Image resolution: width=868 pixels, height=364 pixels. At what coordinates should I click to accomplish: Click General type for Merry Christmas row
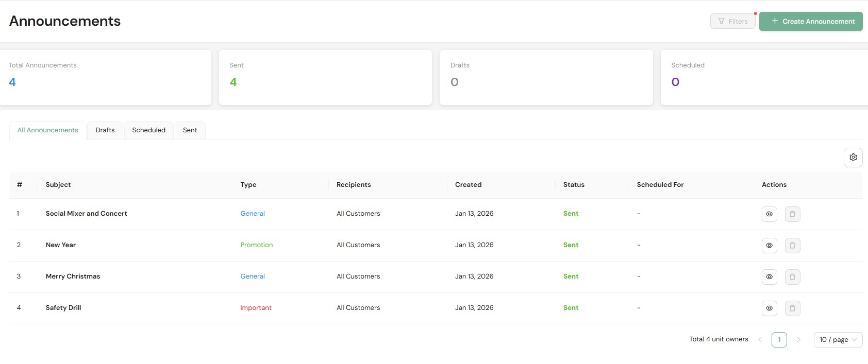(253, 276)
